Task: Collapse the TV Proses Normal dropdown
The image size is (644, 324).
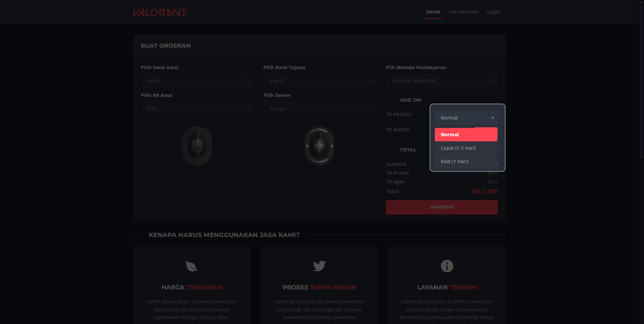Action: tap(466, 118)
